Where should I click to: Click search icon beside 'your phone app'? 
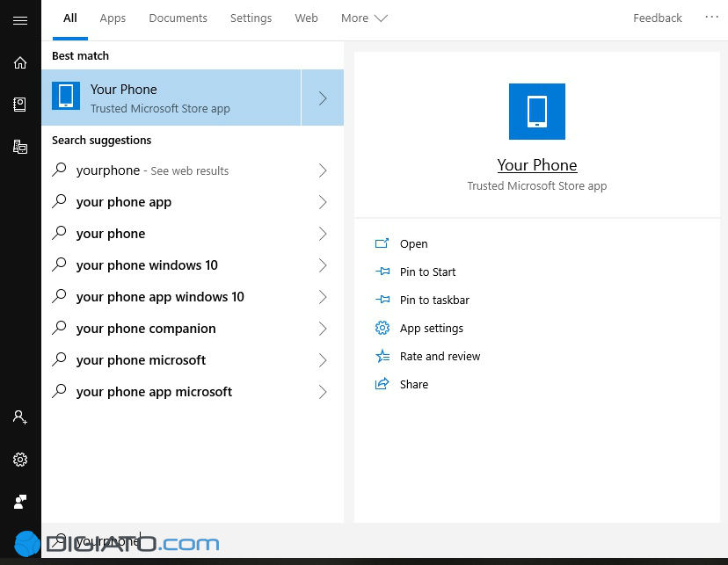[60, 201]
